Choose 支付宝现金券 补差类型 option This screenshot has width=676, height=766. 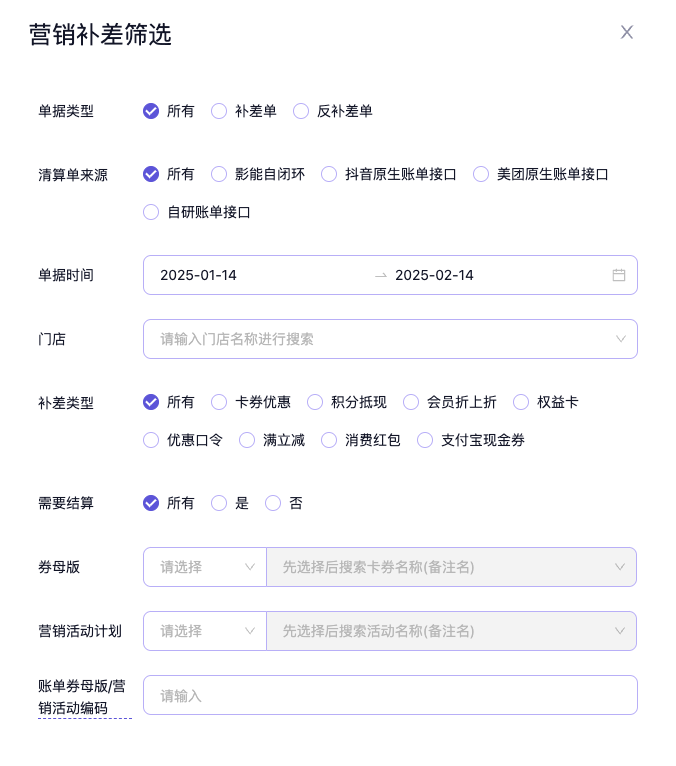(x=425, y=440)
